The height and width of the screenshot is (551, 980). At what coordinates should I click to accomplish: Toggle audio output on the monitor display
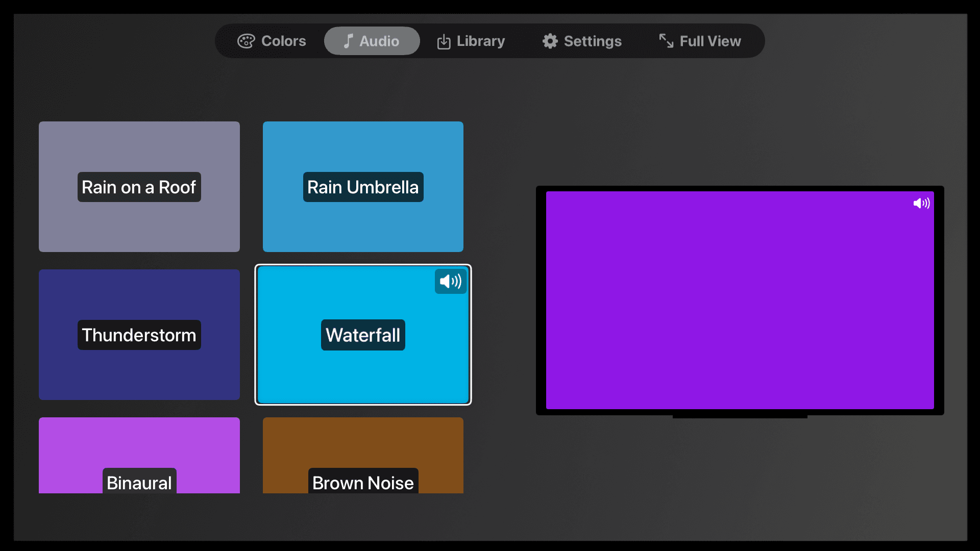[x=920, y=203]
